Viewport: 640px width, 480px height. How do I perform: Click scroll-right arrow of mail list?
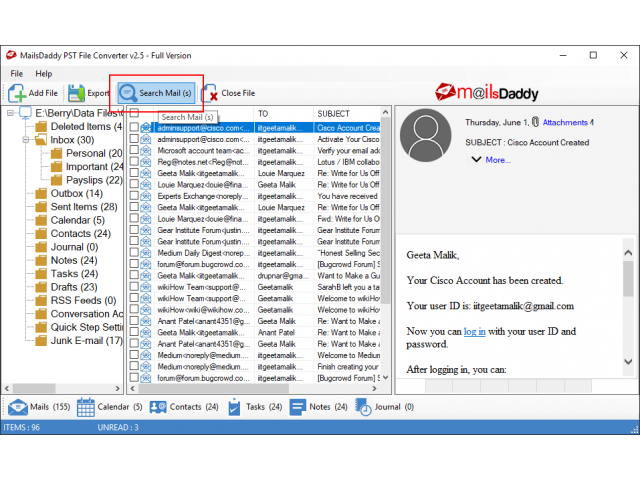(374, 389)
